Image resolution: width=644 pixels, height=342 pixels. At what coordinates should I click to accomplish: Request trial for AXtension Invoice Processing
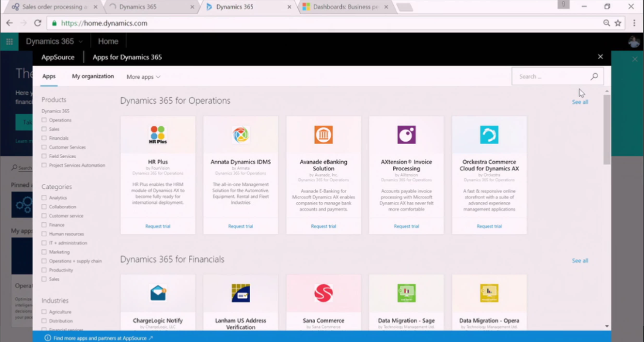click(x=407, y=226)
